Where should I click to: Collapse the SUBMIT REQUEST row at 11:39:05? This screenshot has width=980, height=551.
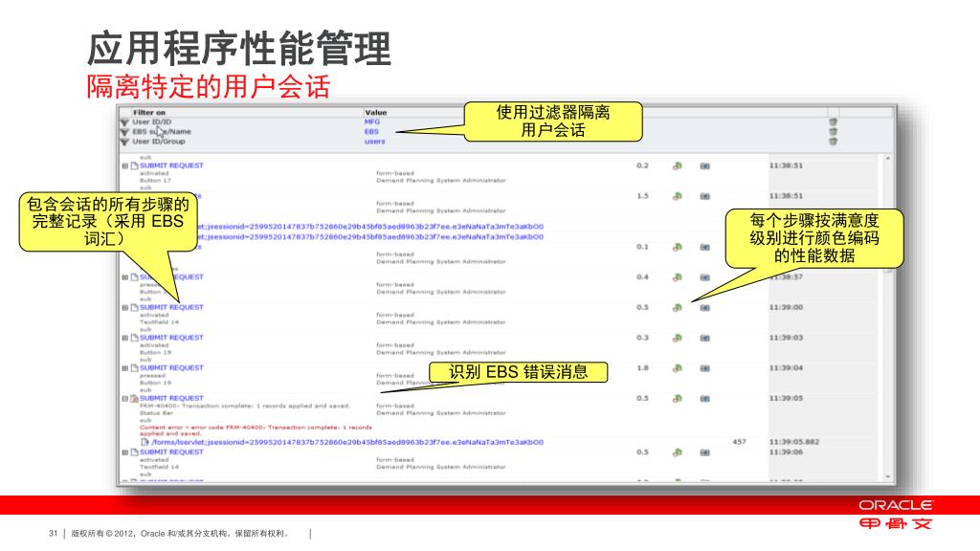point(124,399)
